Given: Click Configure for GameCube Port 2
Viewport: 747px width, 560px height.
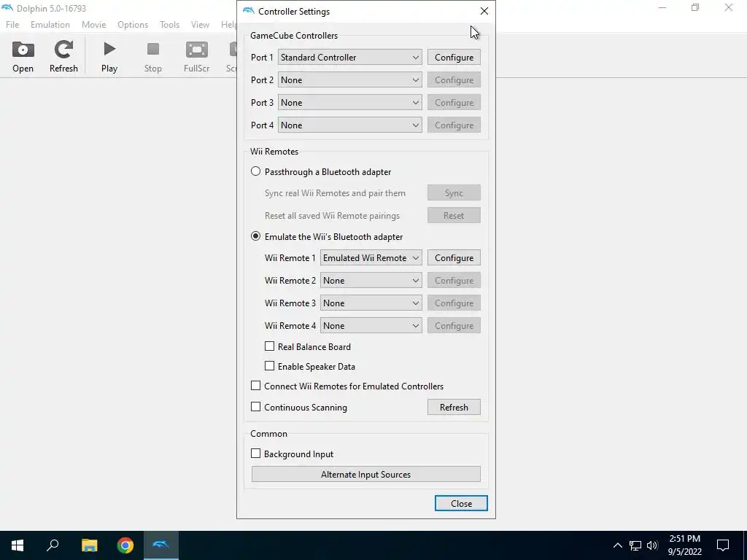Looking at the screenshot, I should pyautogui.click(x=454, y=80).
